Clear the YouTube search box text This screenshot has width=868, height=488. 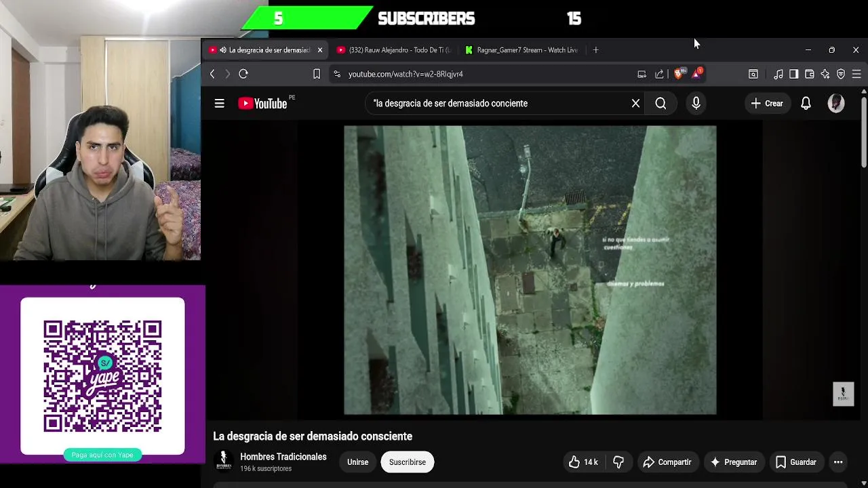click(635, 104)
